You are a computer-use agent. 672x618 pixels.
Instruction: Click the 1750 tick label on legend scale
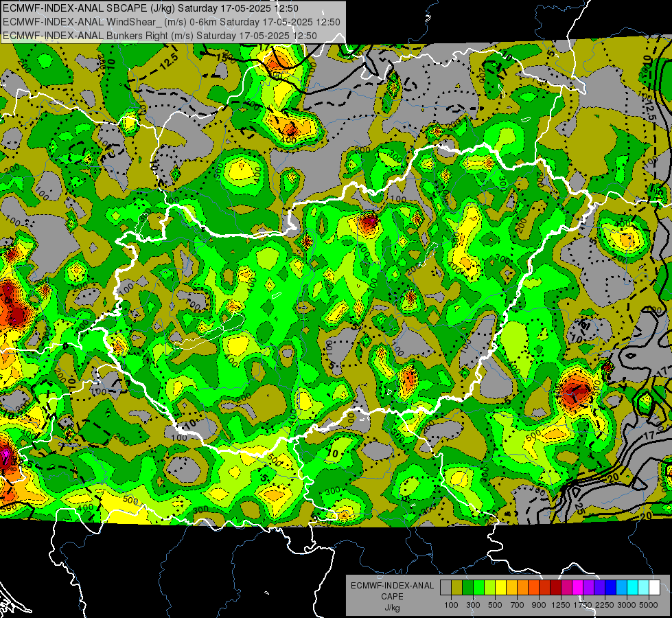point(583,605)
